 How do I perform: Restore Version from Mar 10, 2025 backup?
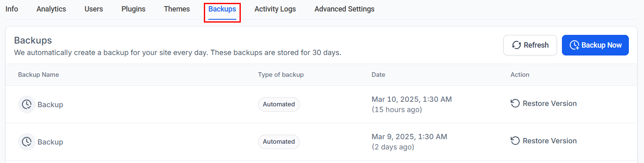tap(544, 103)
